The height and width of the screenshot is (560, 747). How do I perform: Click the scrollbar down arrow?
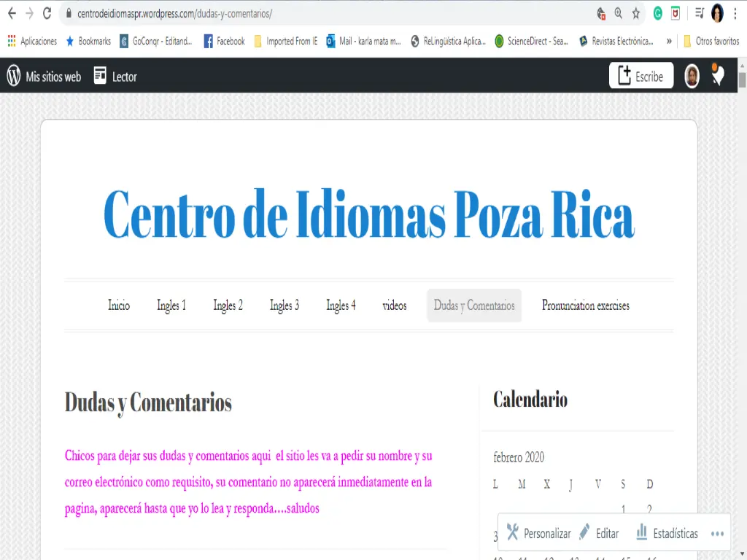point(742,555)
